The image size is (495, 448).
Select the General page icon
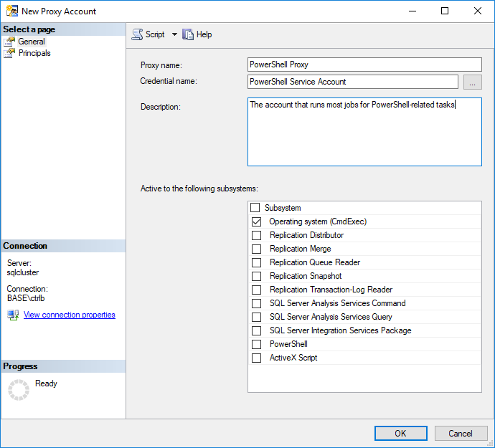tap(9, 42)
